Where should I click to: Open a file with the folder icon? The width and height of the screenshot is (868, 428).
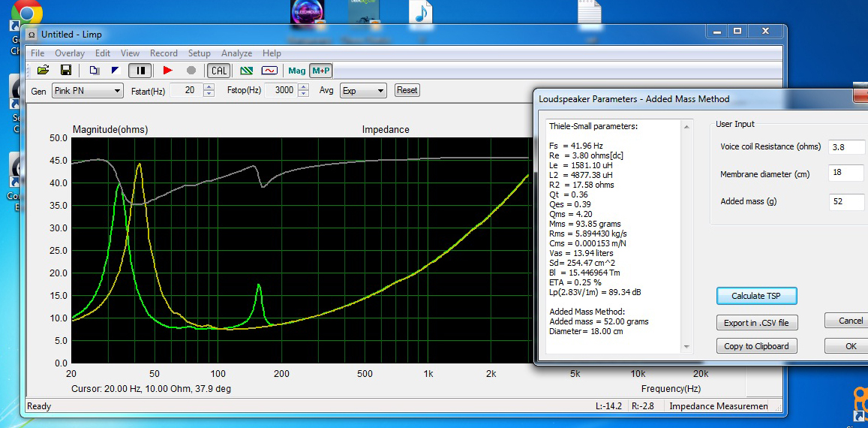[44, 71]
